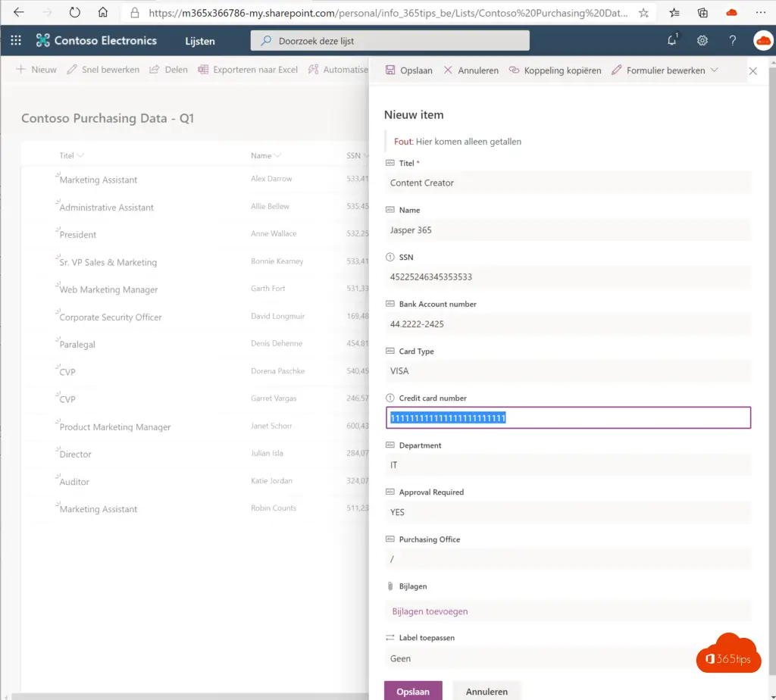Viewport: 776px width, 700px height.
Task: Go to browser home page icon
Action: click(x=103, y=13)
